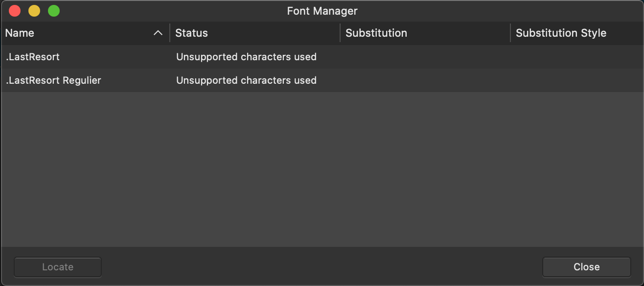Click the status text of the .LastResort row
Image resolution: width=644 pixels, height=286 pixels.
(x=246, y=57)
